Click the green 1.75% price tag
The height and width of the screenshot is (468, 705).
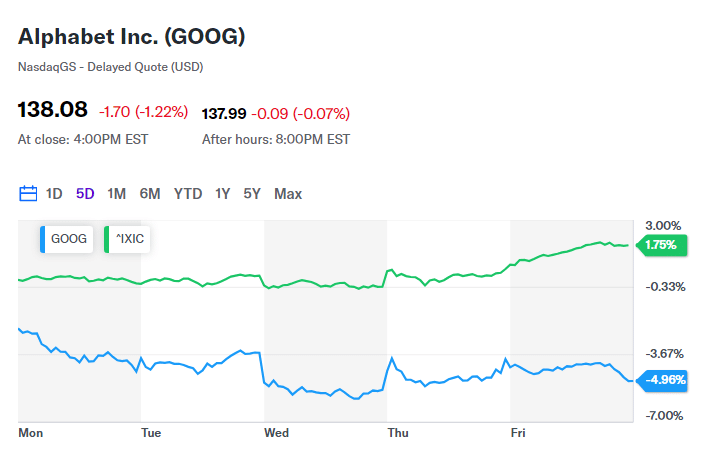(x=660, y=245)
